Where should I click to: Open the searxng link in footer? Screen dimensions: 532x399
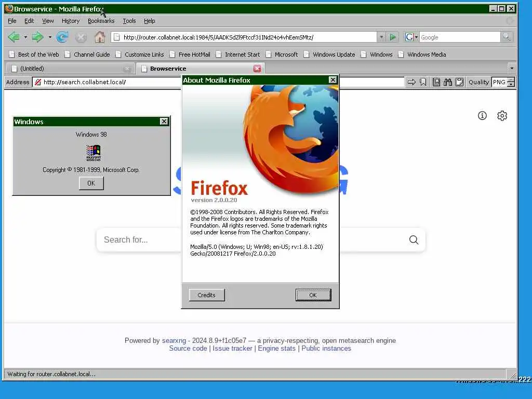click(x=174, y=340)
